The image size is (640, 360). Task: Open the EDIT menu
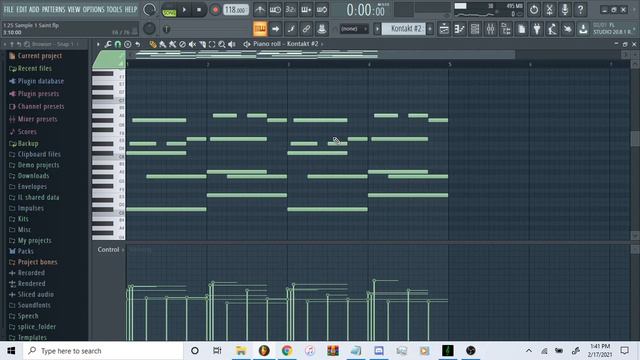pyautogui.click(x=22, y=9)
